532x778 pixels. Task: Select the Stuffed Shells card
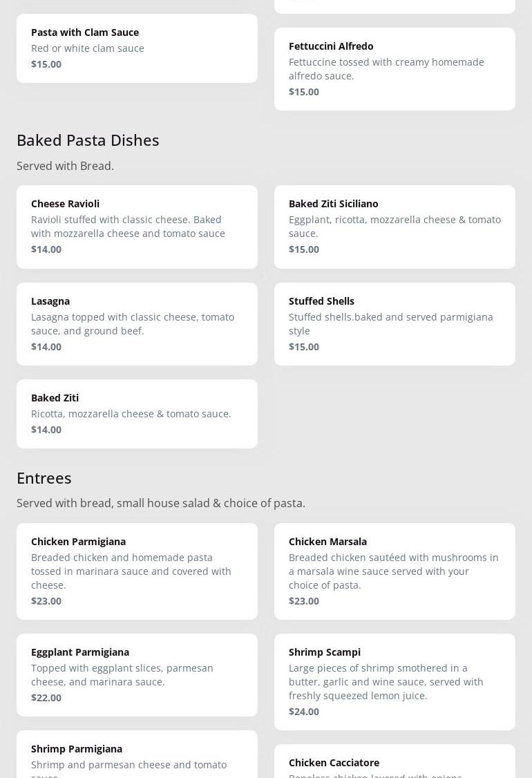[395, 323]
